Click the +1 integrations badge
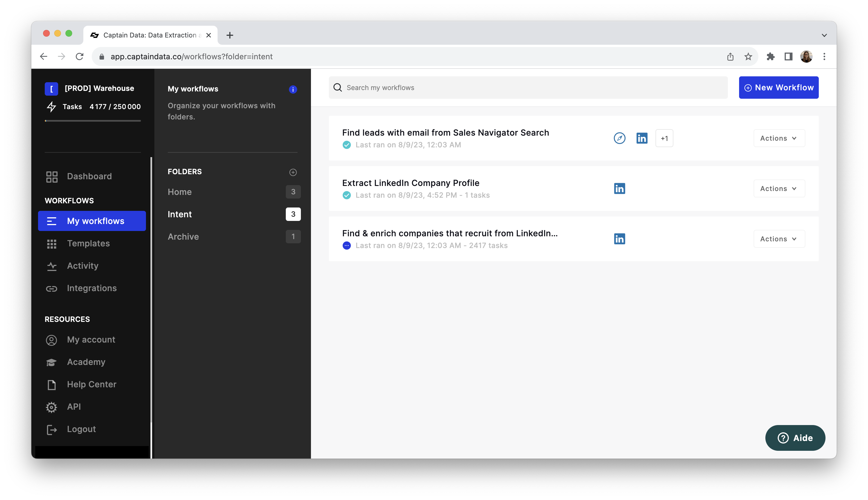 [x=664, y=138]
